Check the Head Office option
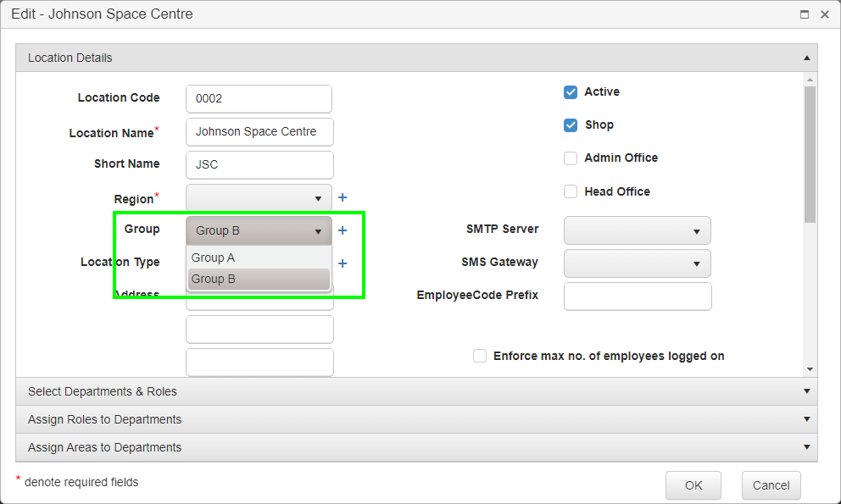841x504 pixels. 571,191
